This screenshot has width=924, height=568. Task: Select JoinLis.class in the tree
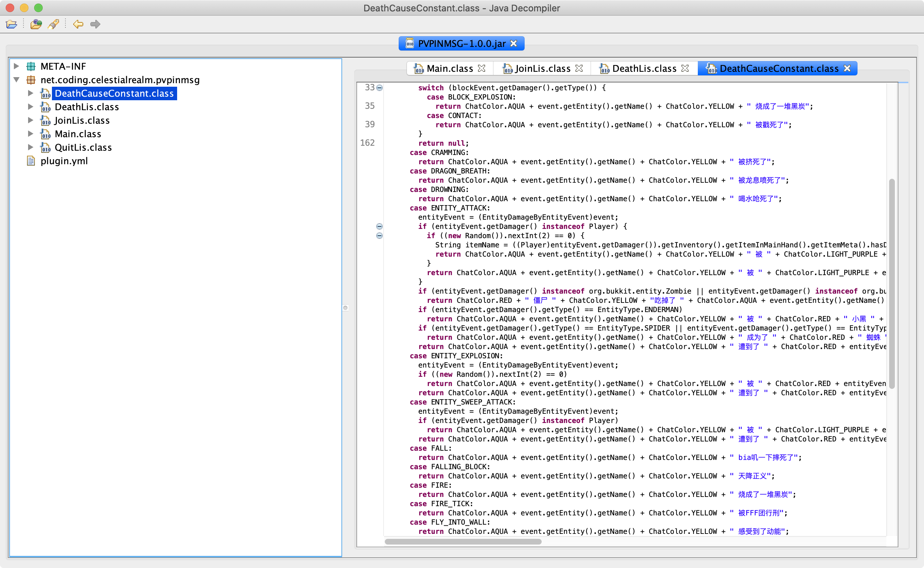pos(82,120)
